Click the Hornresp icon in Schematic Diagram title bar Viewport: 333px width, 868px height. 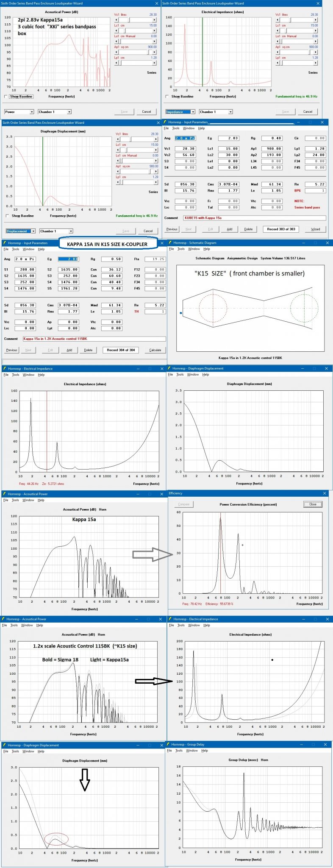170,243
